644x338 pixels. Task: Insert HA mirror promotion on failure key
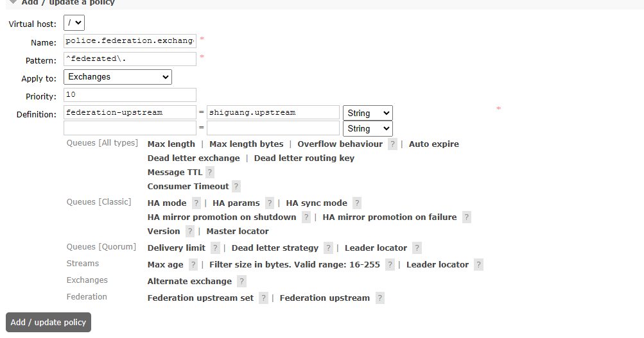click(389, 217)
